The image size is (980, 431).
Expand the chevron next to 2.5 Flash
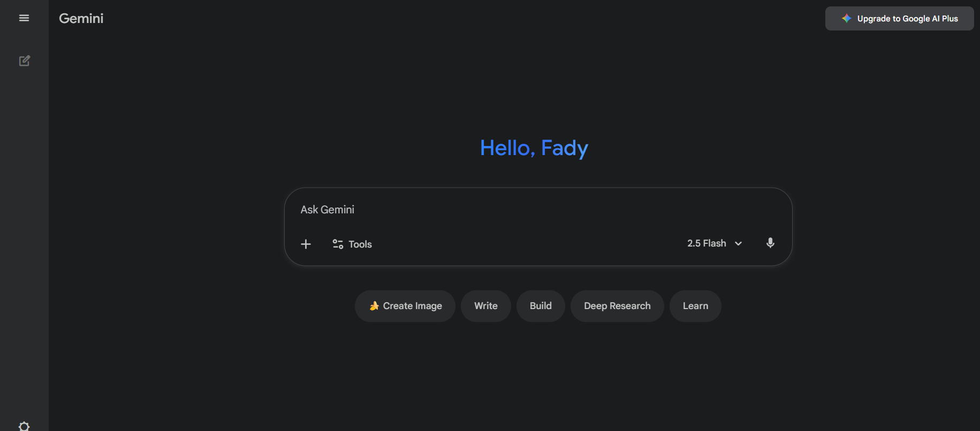[739, 244]
